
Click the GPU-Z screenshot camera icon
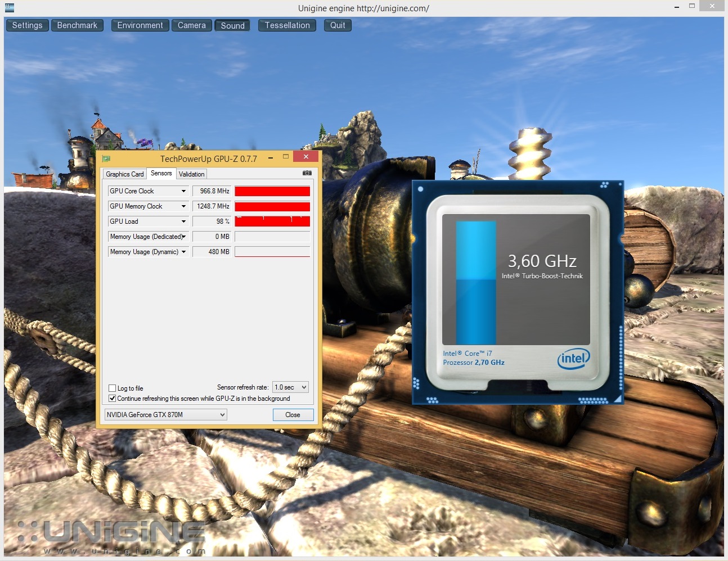click(x=307, y=173)
